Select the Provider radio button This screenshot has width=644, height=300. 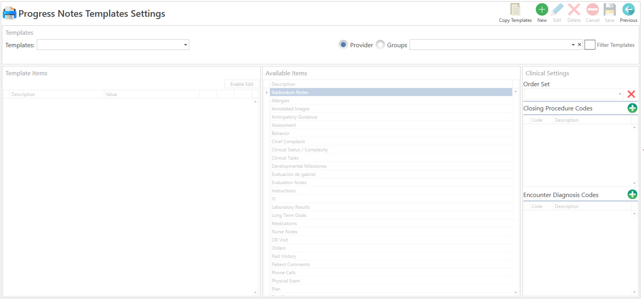tap(343, 45)
